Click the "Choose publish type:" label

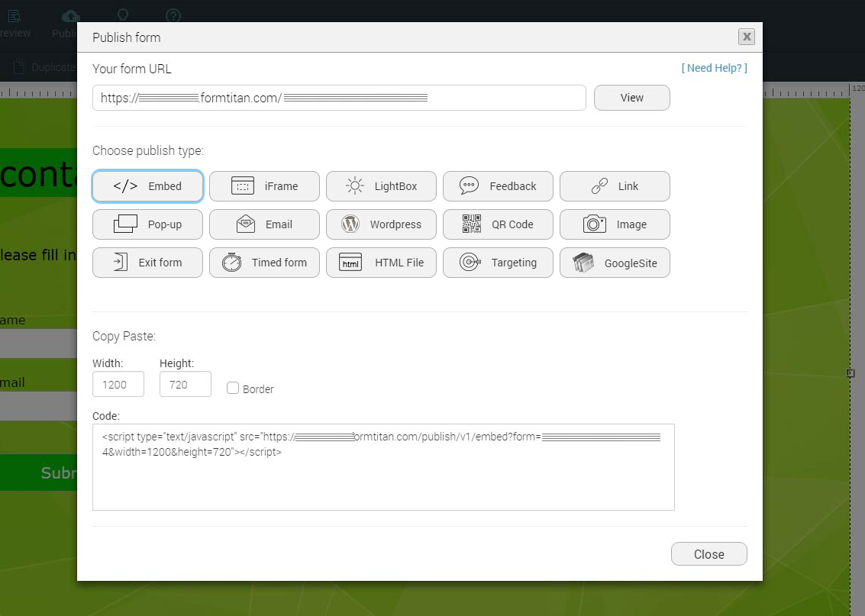(148, 150)
